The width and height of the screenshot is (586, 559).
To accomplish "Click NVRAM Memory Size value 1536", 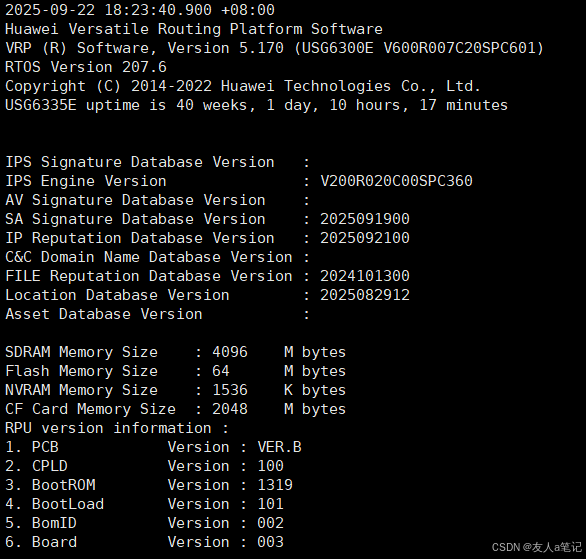I will tap(230, 390).
